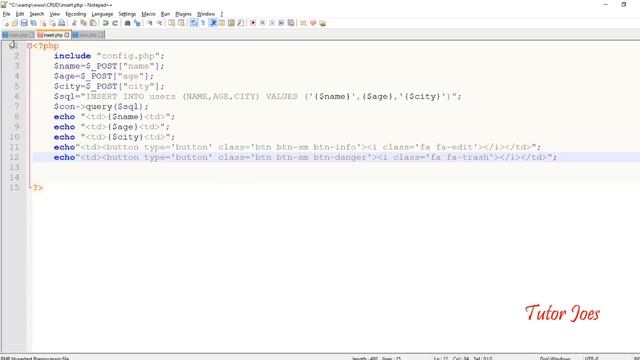Open the Language menu
640x360 pixels.
[102, 14]
